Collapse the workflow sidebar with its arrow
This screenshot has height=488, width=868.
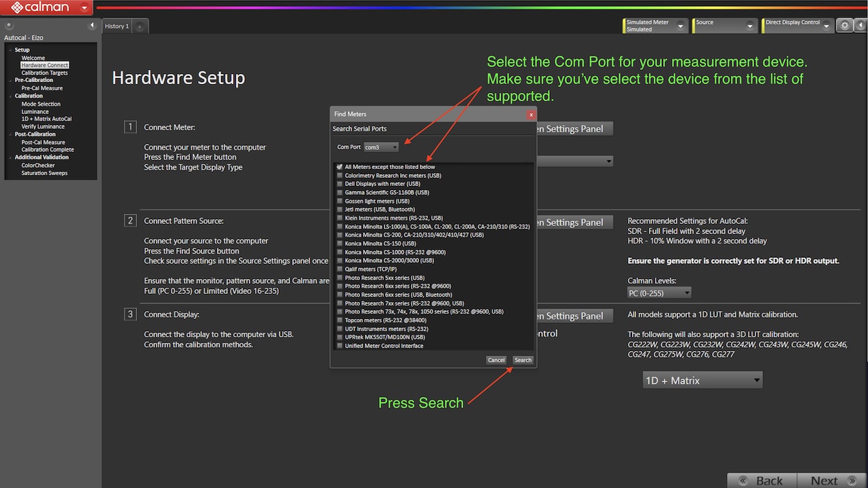(x=92, y=26)
